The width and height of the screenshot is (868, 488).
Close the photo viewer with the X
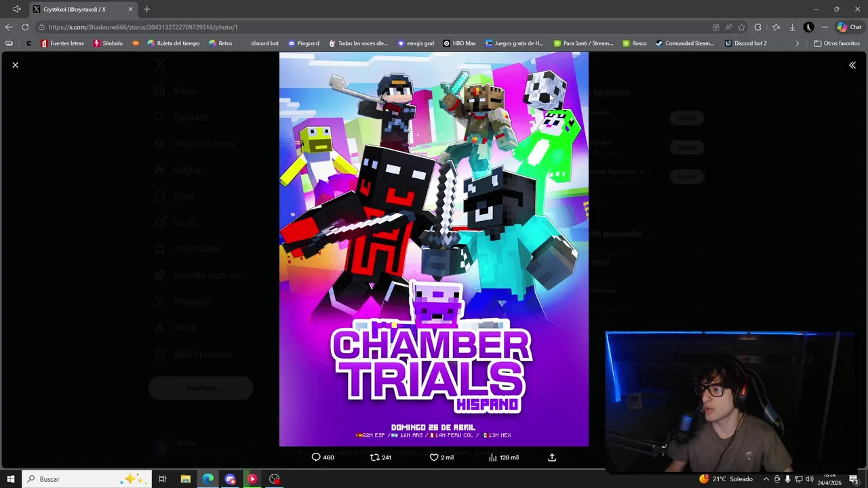(x=15, y=65)
